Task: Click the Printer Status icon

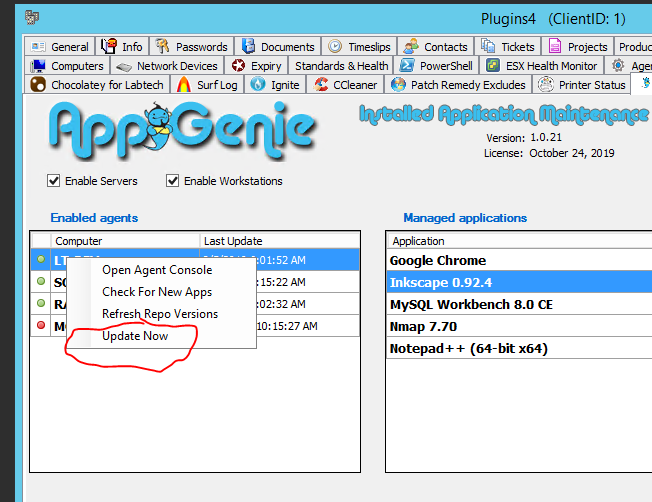Action: (546, 84)
